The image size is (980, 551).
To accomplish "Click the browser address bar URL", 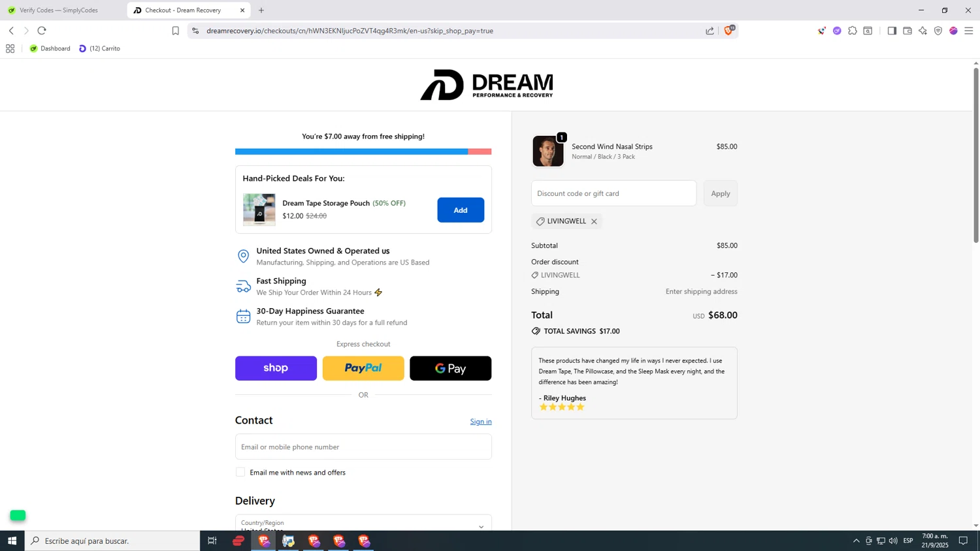I will 350,31.
